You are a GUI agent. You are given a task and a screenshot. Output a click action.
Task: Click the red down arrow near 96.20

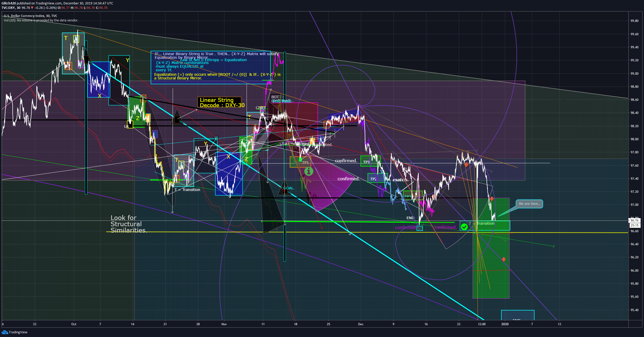[504, 260]
